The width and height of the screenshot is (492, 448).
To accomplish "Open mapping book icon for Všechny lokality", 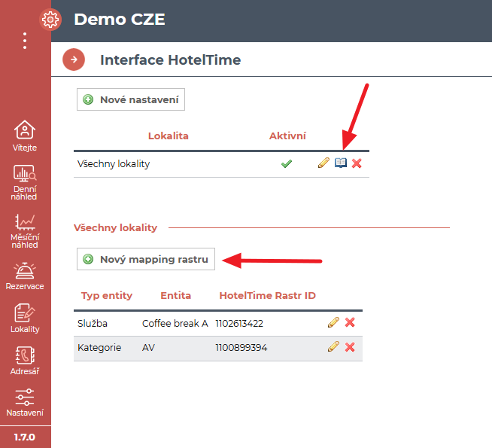I will [x=341, y=163].
